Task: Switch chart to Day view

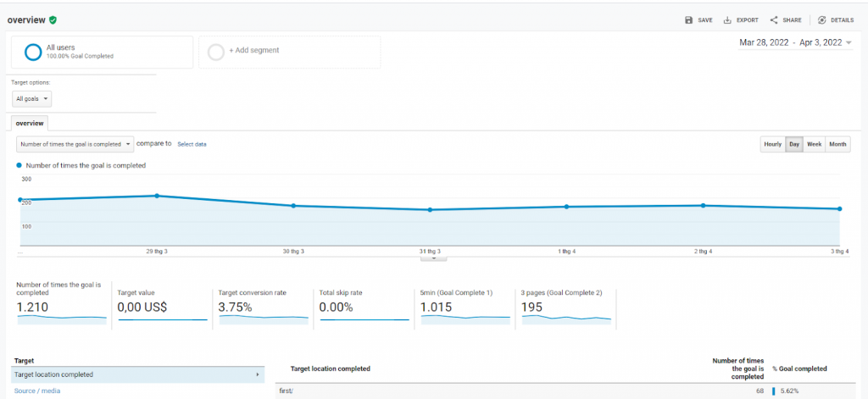Action: tap(794, 144)
